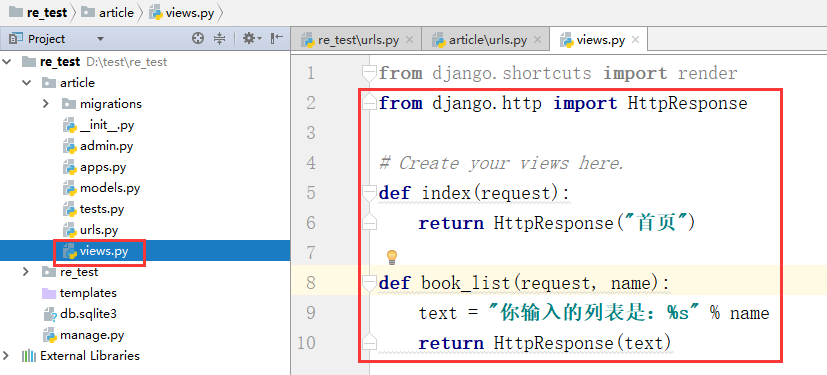The height and width of the screenshot is (375, 827).
Task: Click the fold end marker at line 10
Action: pyautogui.click(x=370, y=342)
